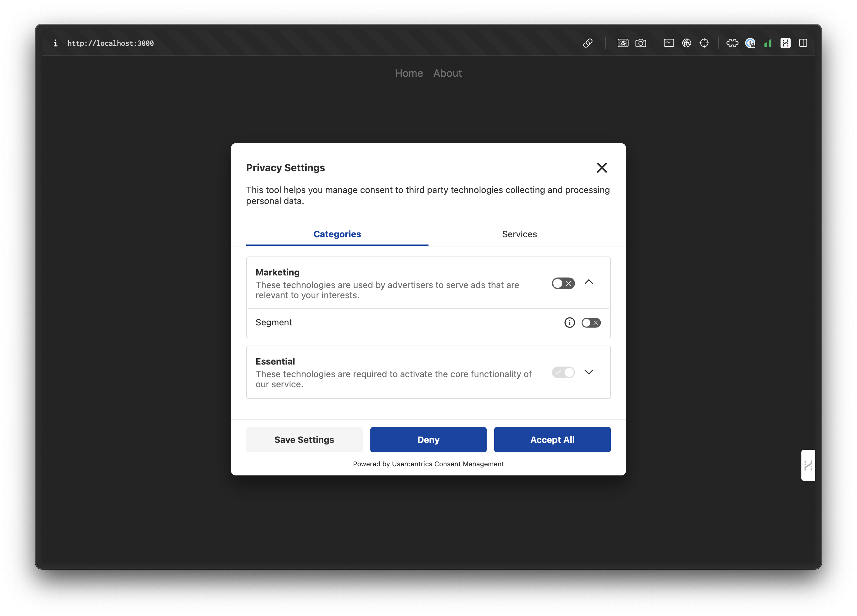The image size is (857, 616).
Task: Expand the Essential category section
Action: pos(589,372)
